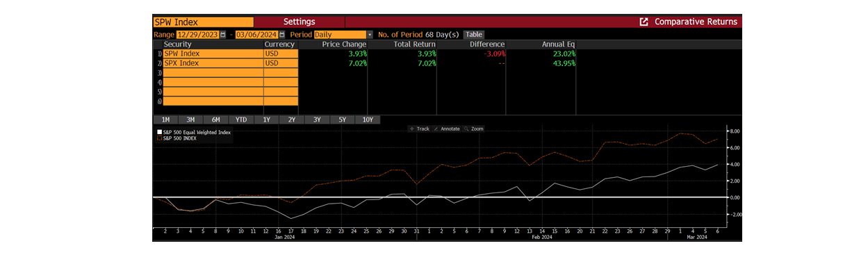This screenshot has width=868, height=255.
Task: Click the Comparative Returns pop-out icon
Action: tap(644, 22)
